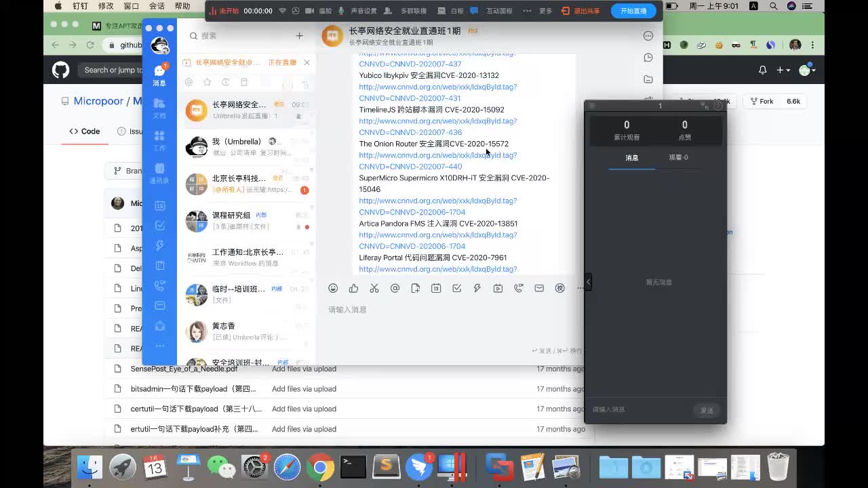Open the more options circle in chat header
Screen dimensions: 868x488
coord(648,36)
